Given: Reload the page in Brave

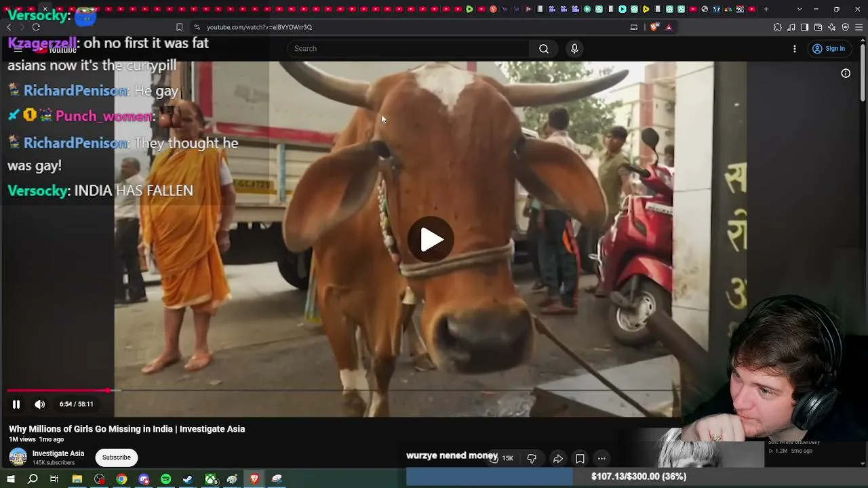Looking at the screenshot, I should coord(36,27).
